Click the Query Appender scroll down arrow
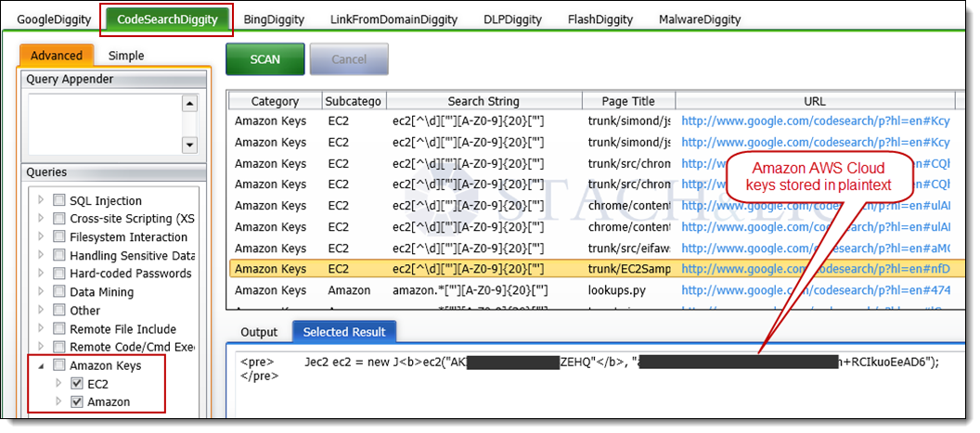The height and width of the screenshot is (433, 980). tap(189, 145)
